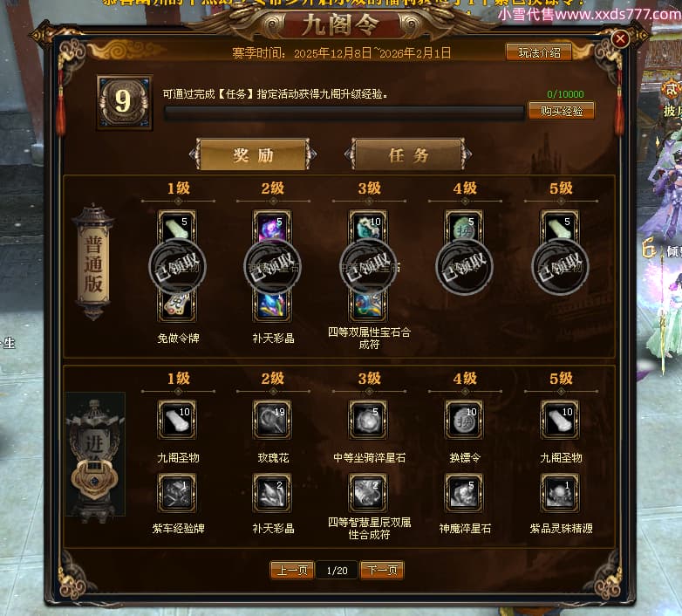Select the premium row 补天彩晶 icon

point(272,493)
